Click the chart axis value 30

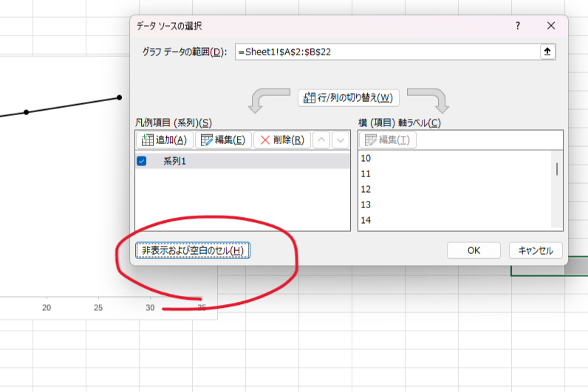(x=150, y=308)
